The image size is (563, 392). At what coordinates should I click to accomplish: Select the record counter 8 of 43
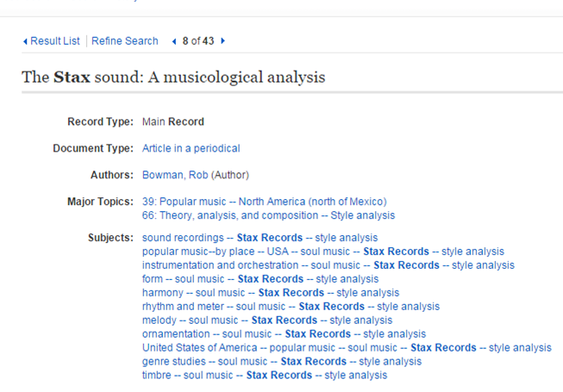coord(198,40)
